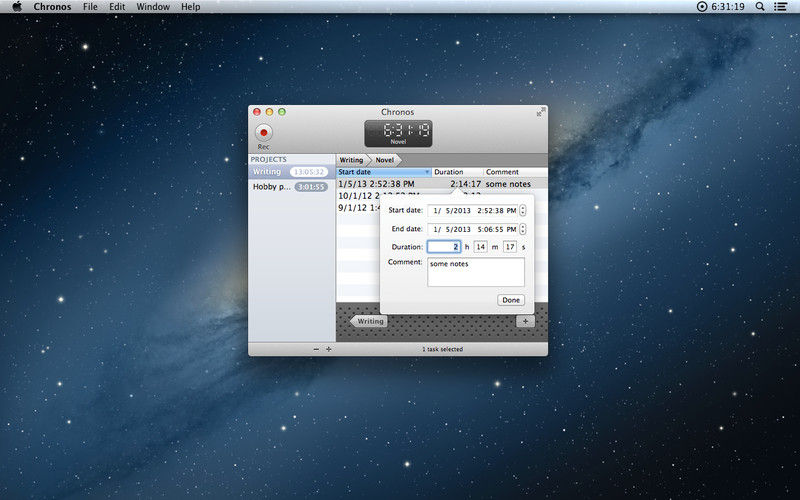The width and height of the screenshot is (800, 500).
Task: Click the 3:01:55 total time badge
Action: [311, 187]
